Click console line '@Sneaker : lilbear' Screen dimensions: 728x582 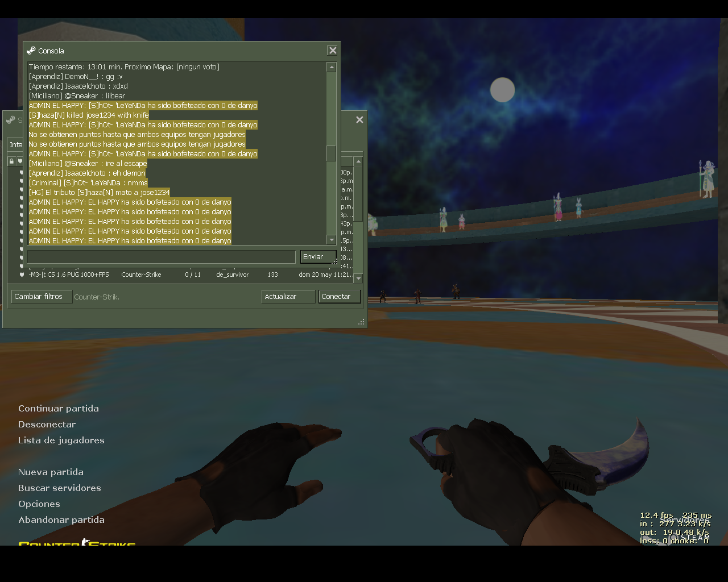coord(77,96)
